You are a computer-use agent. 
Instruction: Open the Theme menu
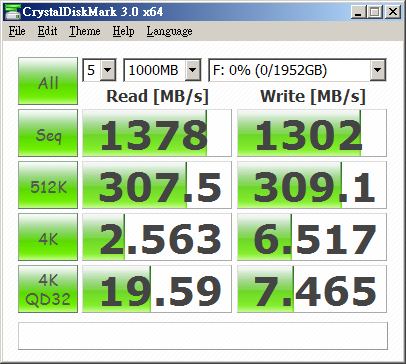coord(85,31)
